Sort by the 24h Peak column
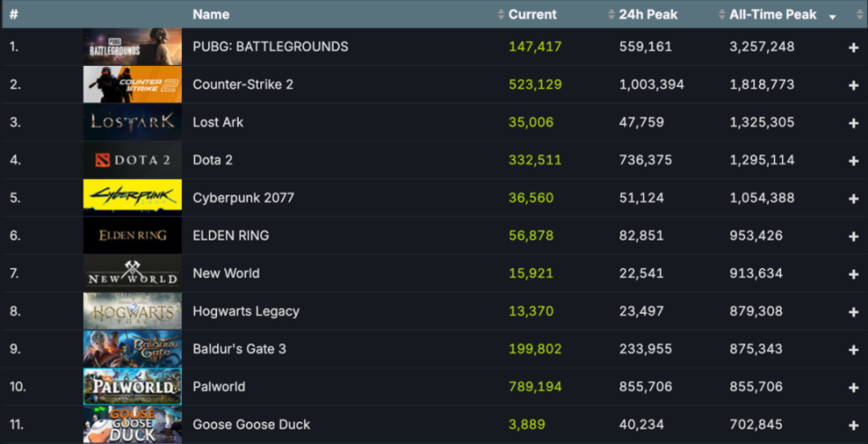 point(647,14)
